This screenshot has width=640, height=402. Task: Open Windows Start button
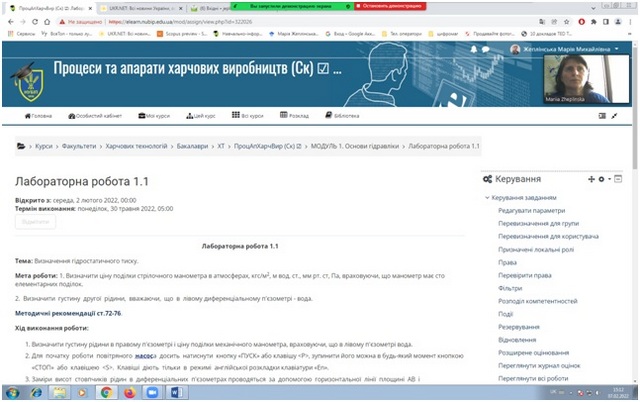point(13,393)
